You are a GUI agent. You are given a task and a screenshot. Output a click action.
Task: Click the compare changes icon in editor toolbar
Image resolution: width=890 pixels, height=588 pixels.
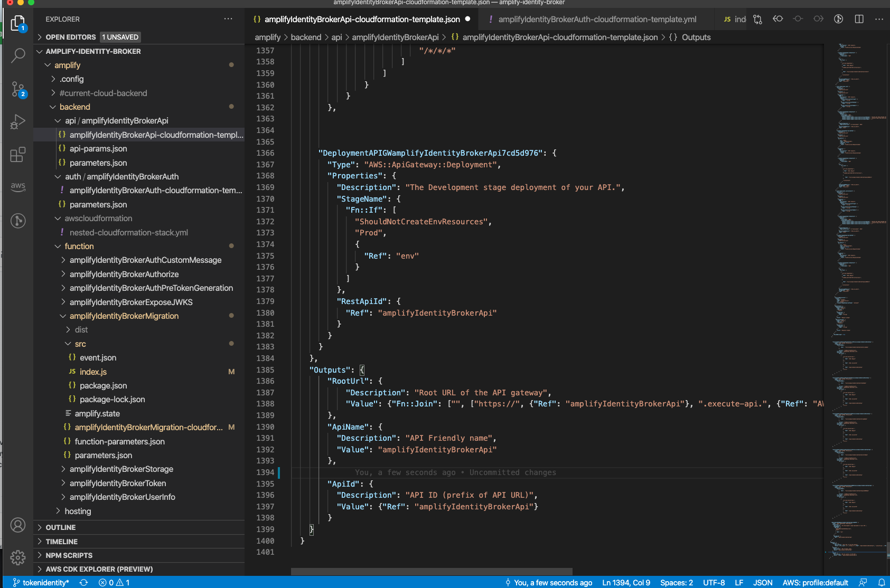tap(757, 19)
